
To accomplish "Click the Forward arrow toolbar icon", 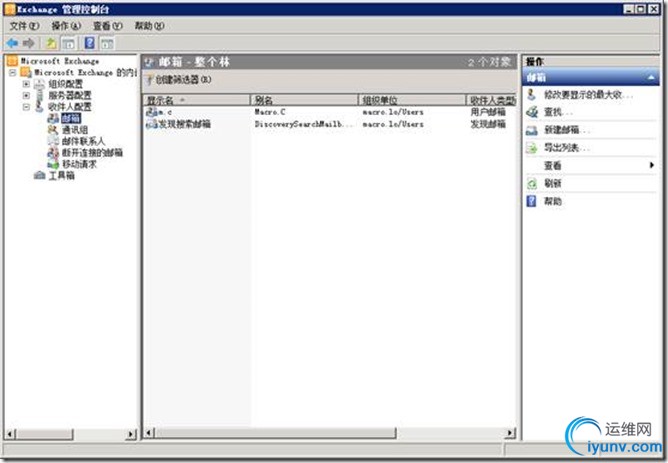I will 29,43.
